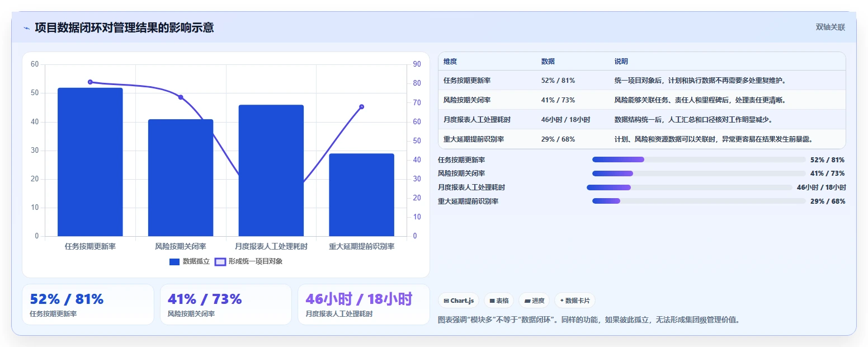Image resolution: width=868 pixels, height=347 pixels.
Task: Click the 月度报表人工处理耗时 table row label
Action: (477, 120)
